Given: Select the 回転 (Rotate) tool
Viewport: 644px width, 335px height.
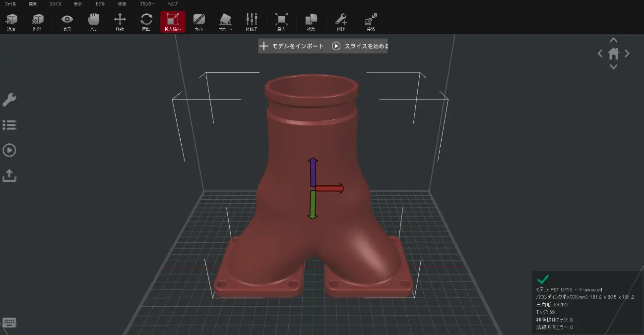Looking at the screenshot, I should point(146,21).
